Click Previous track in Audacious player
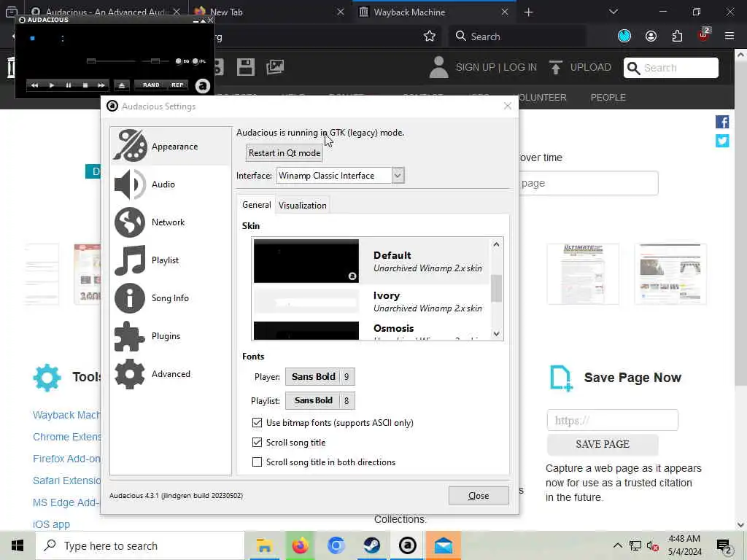The width and height of the screenshot is (747, 560). coord(34,85)
